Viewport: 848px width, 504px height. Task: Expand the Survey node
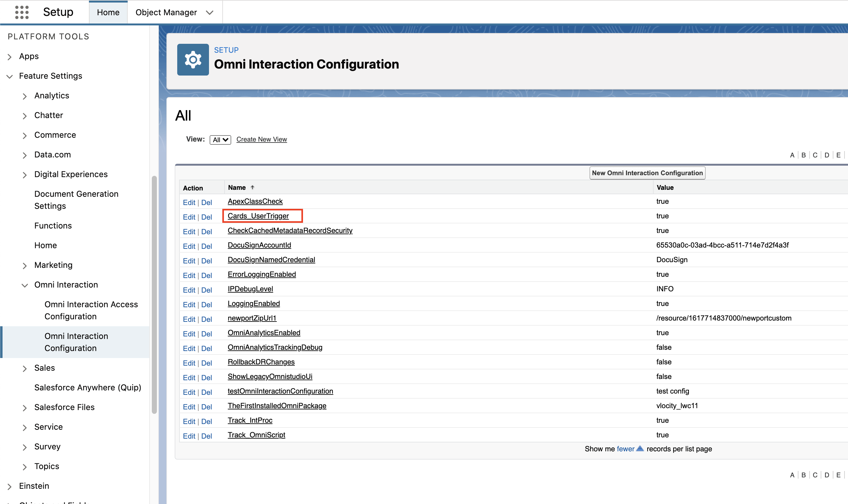coord(24,447)
